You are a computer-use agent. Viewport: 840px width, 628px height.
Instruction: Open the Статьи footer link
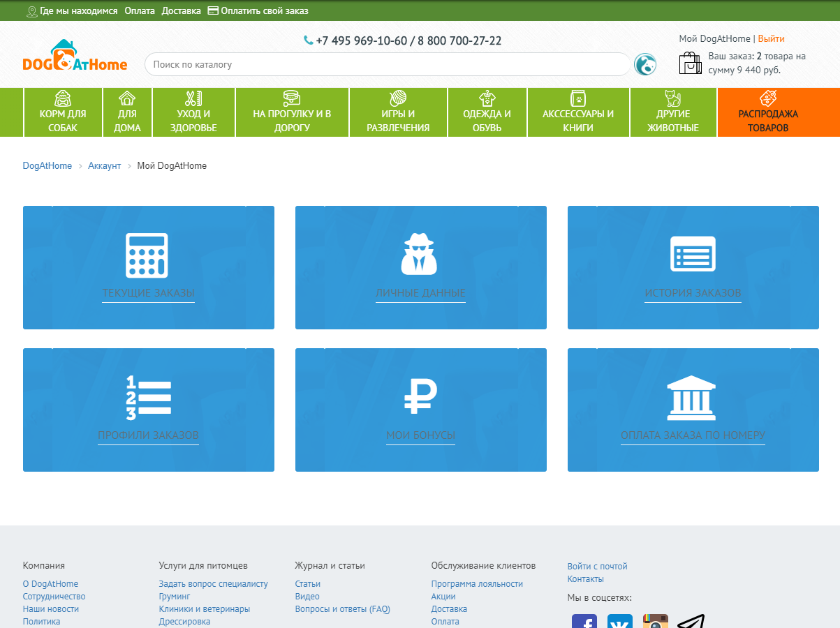tap(307, 584)
